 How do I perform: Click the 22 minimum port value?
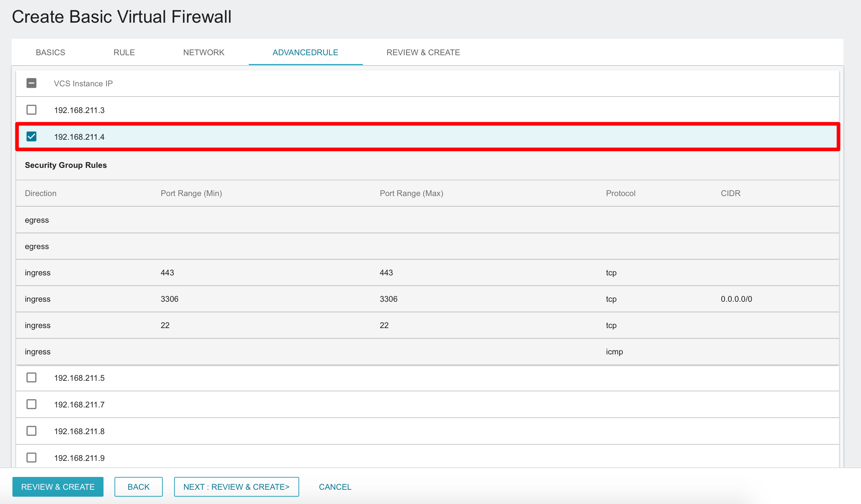click(x=165, y=326)
